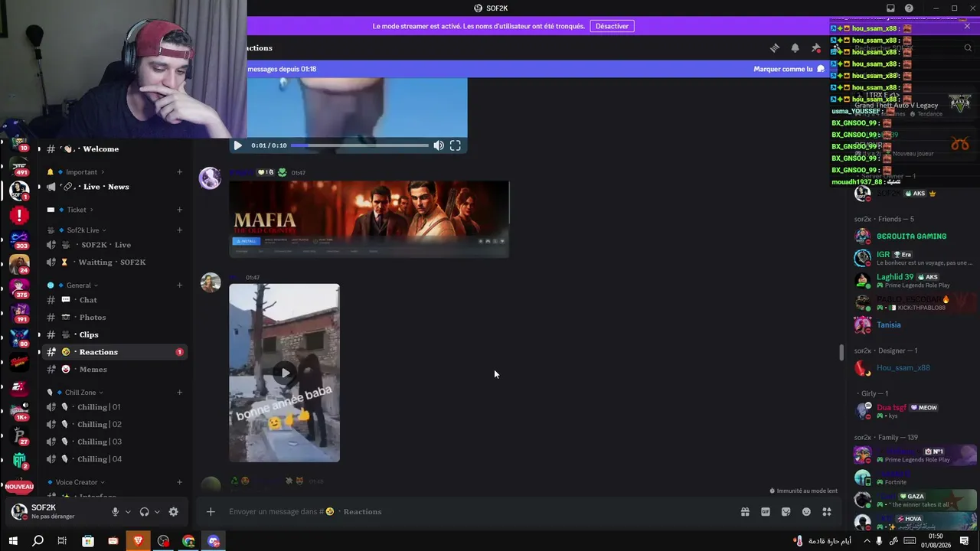Open the Discord help icon in the title bar

[x=909, y=8]
